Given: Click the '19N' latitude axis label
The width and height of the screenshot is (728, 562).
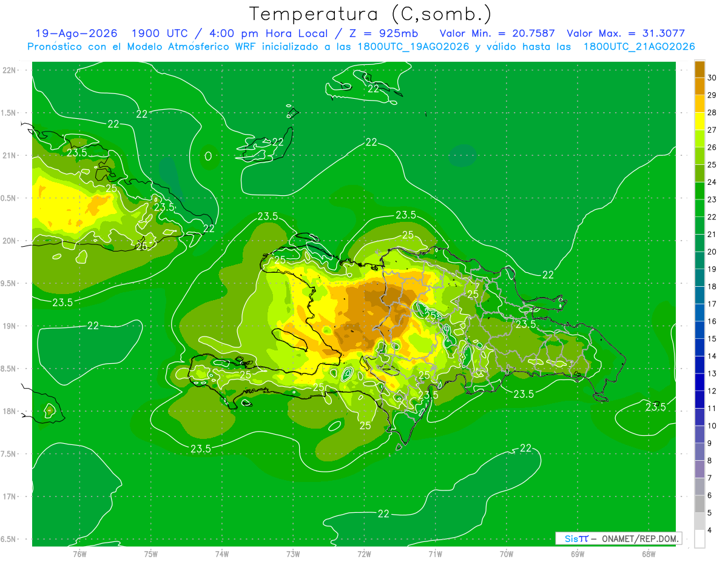Looking at the screenshot, I should [9, 326].
